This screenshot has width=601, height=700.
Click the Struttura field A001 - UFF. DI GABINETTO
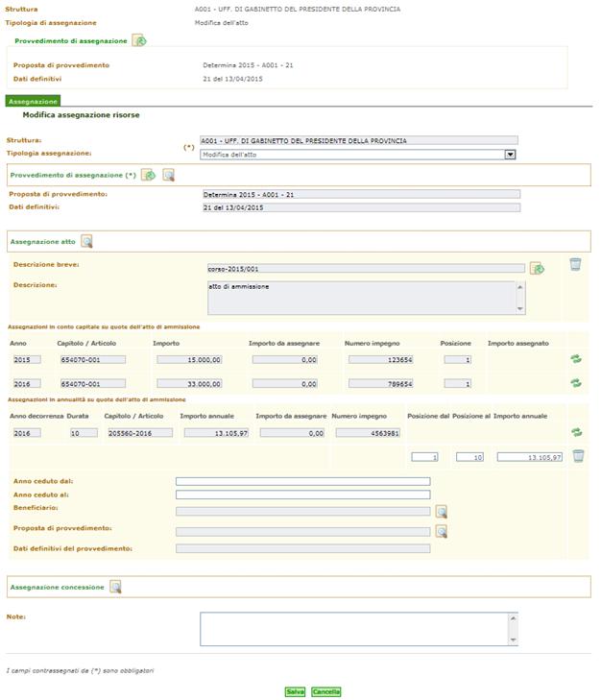pyautogui.click(x=359, y=140)
